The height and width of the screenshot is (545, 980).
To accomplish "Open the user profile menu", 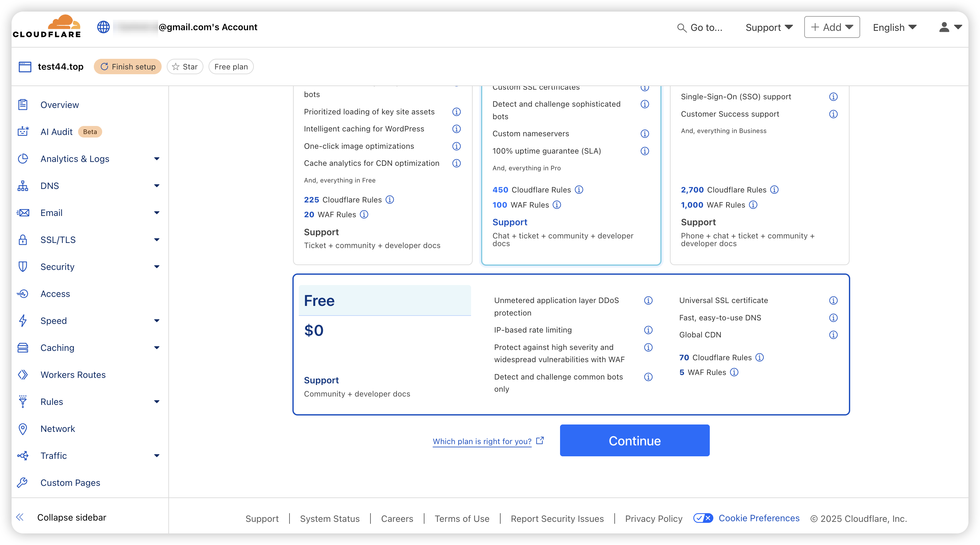I will [950, 27].
